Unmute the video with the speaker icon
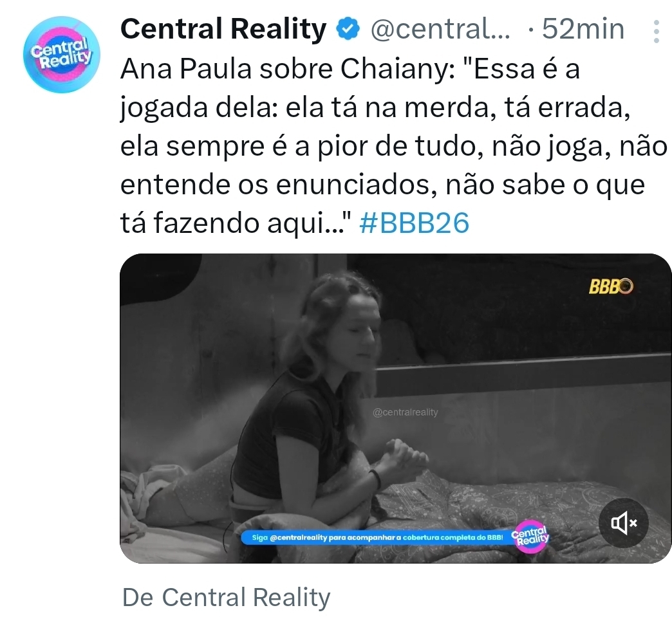The image size is (672, 617). point(624,522)
